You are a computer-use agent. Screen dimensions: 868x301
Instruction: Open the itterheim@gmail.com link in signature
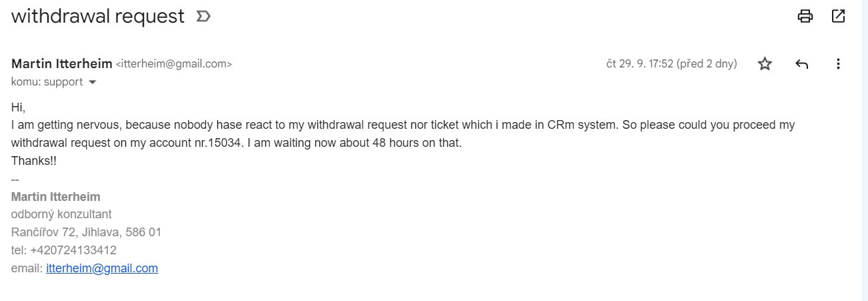pos(102,268)
